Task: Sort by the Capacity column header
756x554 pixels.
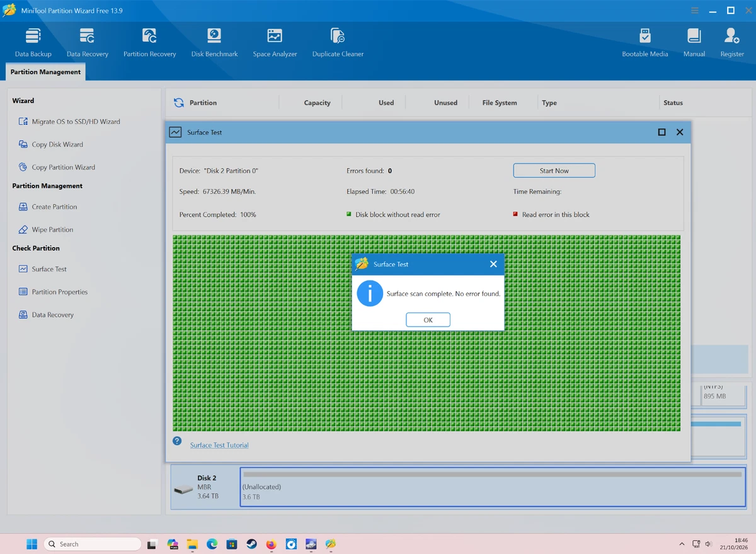Action: pyautogui.click(x=317, y=103)
